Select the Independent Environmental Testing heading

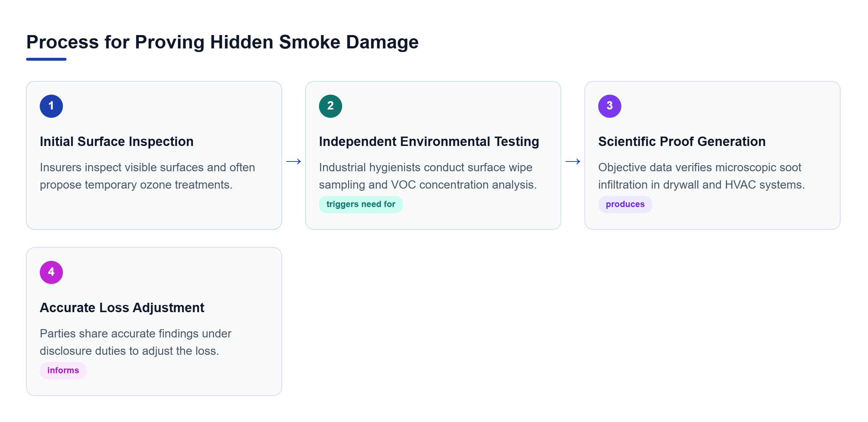(429, 142)
